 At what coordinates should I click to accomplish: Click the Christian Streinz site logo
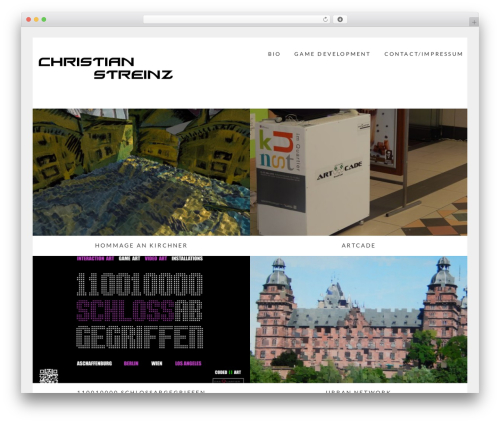[x=106, y=68]
